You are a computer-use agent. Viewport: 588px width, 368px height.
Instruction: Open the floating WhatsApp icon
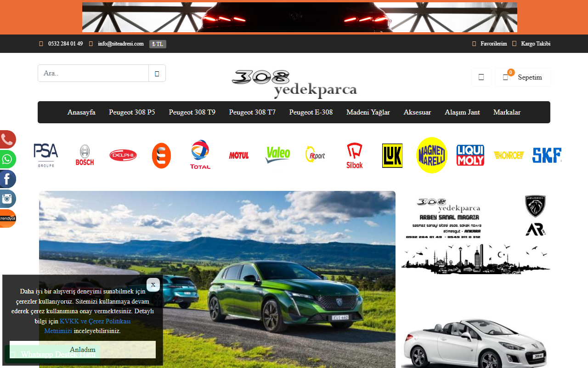click(x=7, y=159)
